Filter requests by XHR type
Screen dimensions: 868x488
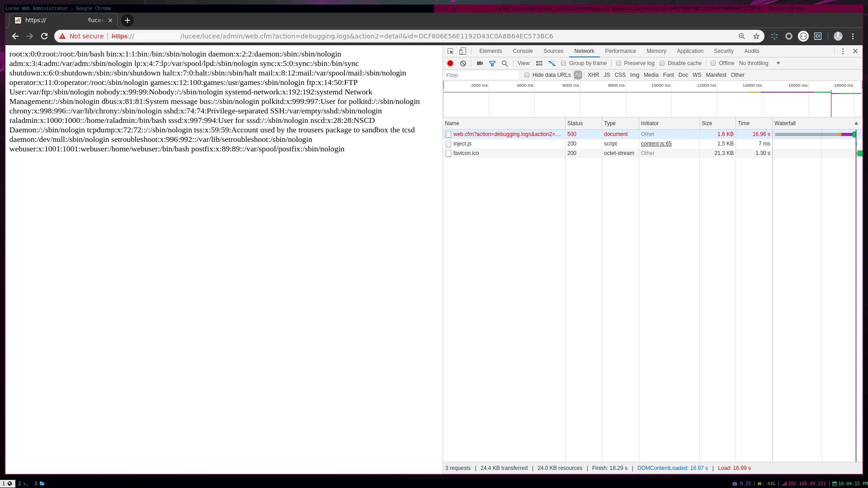593,75
